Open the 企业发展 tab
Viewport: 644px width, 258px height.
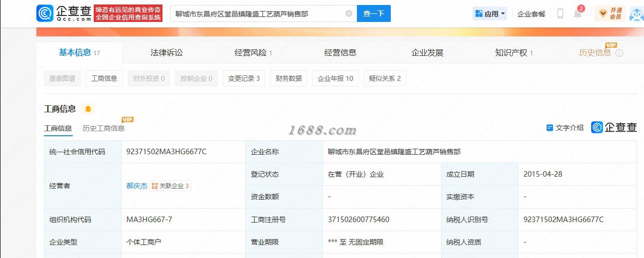pos(427,52)
